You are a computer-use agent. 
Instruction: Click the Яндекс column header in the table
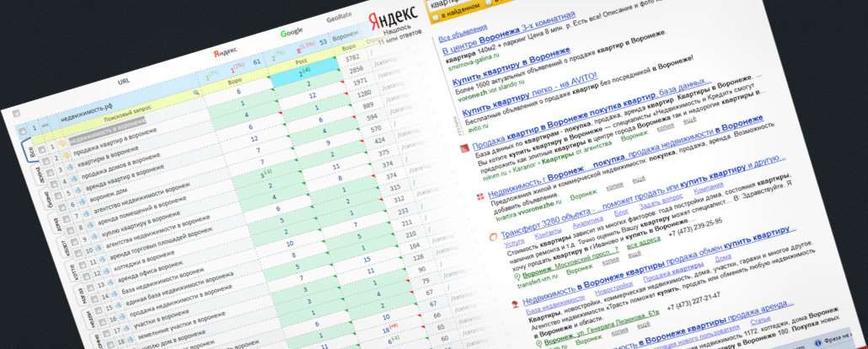(225, 51)
